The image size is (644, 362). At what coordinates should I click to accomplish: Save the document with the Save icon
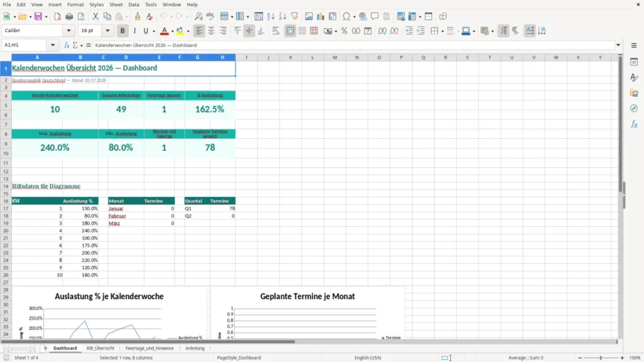pos(38,16)
